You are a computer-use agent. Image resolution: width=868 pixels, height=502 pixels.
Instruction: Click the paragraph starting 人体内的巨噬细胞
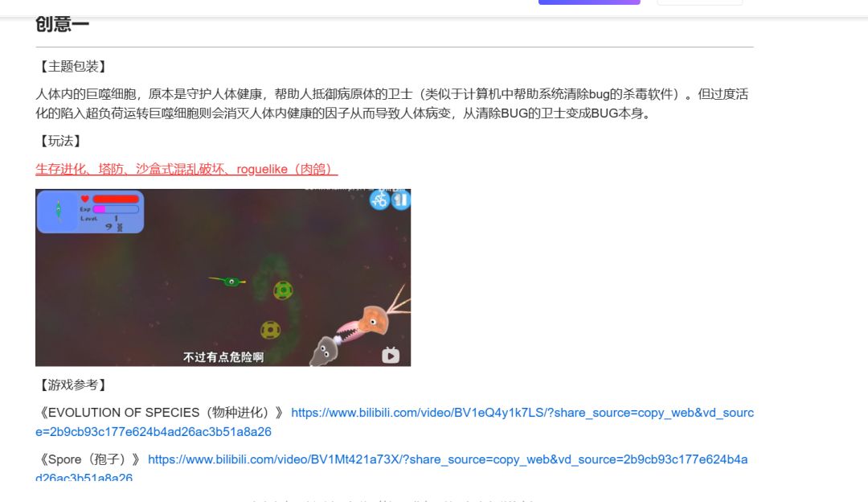click(392, 104)
